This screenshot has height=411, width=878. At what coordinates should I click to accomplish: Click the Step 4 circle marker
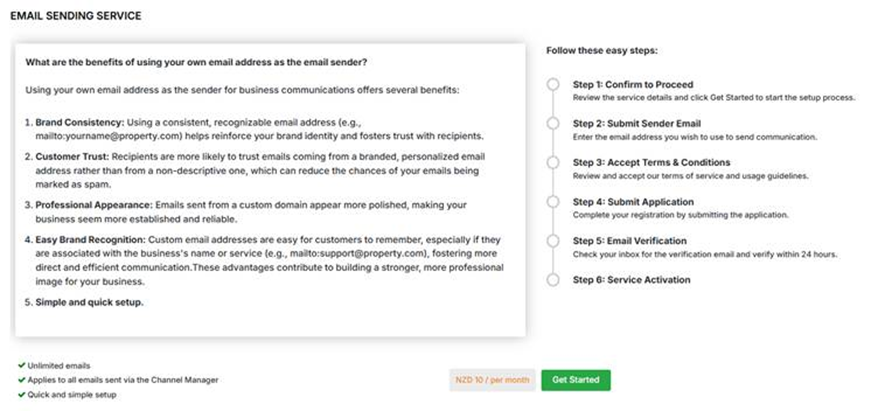pyautogui.click(x=553, y=202)
